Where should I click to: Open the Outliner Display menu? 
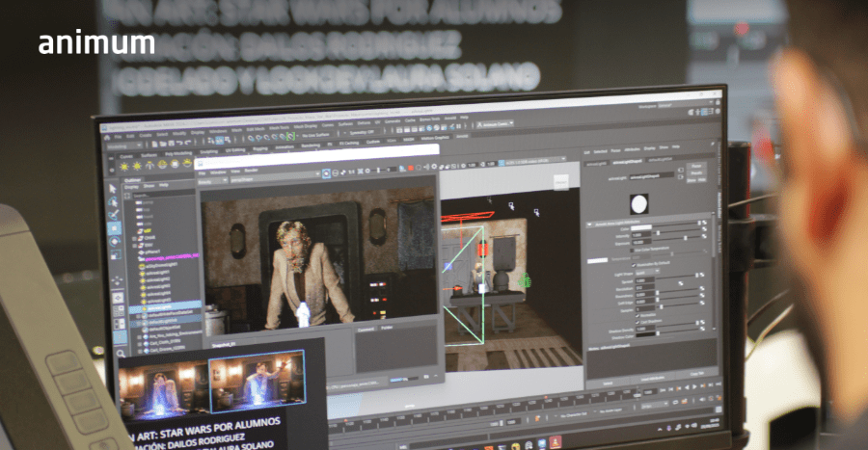[x=131, y=187]
